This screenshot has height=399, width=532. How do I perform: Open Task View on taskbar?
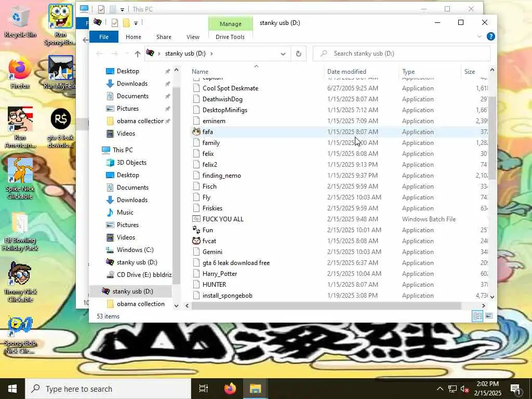click(204, 389)
